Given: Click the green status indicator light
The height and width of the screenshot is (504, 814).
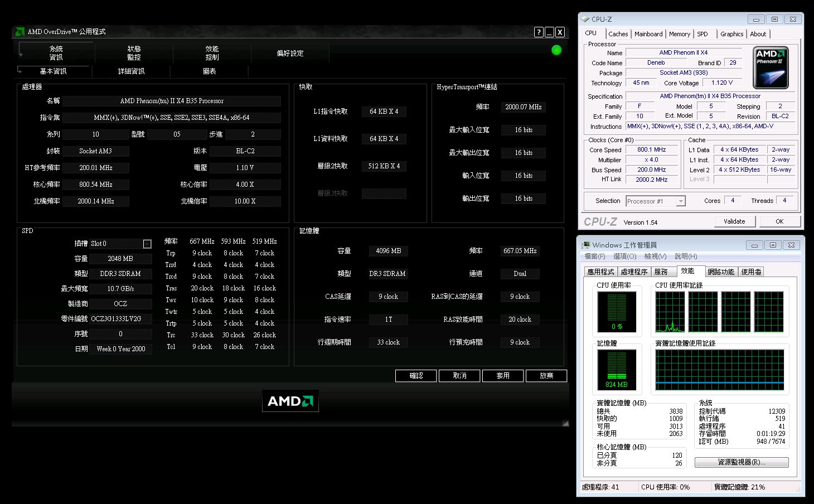Looking at the screenshot, I should pyautogui.click(x=556, y=50).
